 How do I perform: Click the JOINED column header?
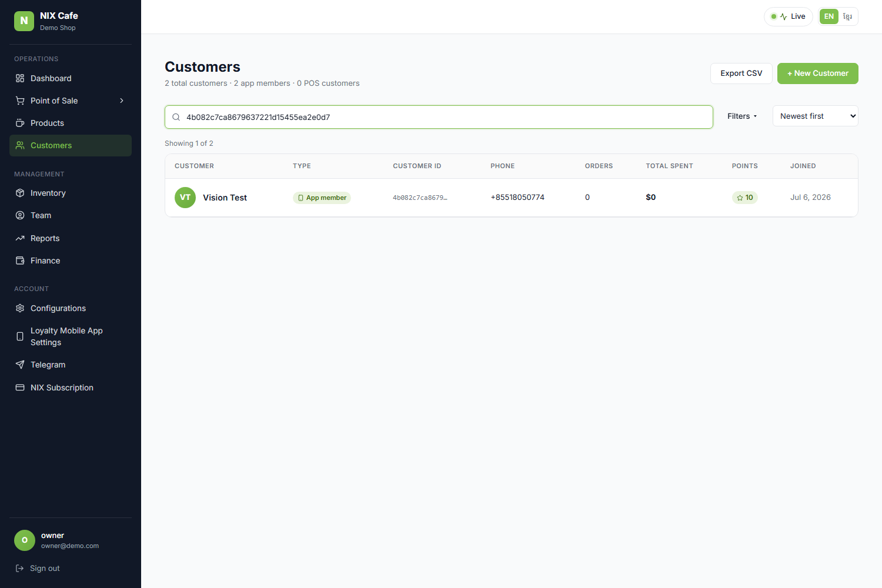coord(803,166)
